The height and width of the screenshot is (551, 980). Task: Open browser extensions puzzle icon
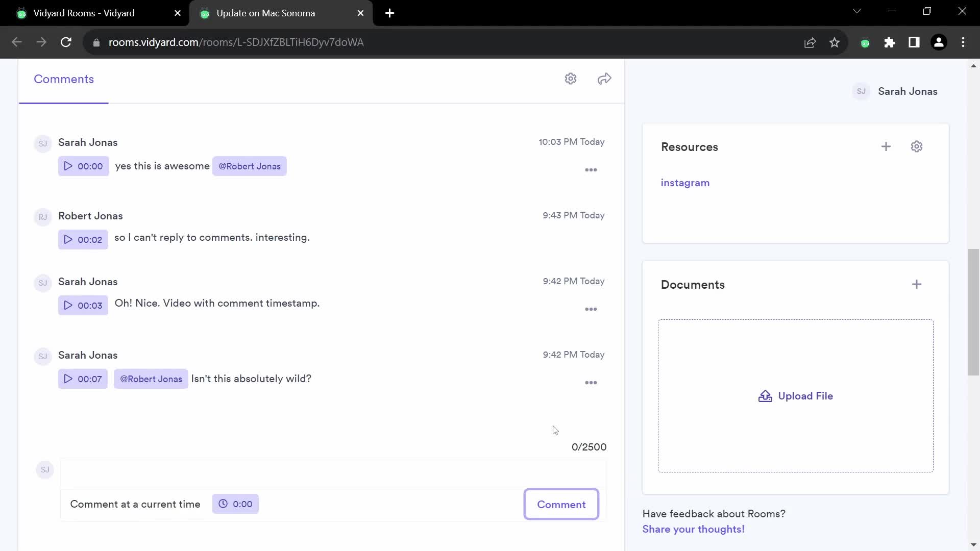coord(890,42)
